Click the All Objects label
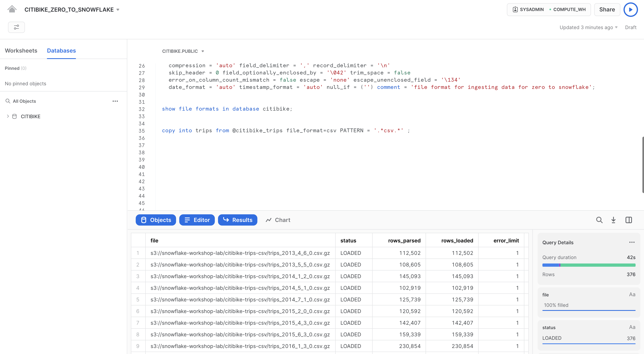This screenshot has width=644, height=354. [24, 101]
